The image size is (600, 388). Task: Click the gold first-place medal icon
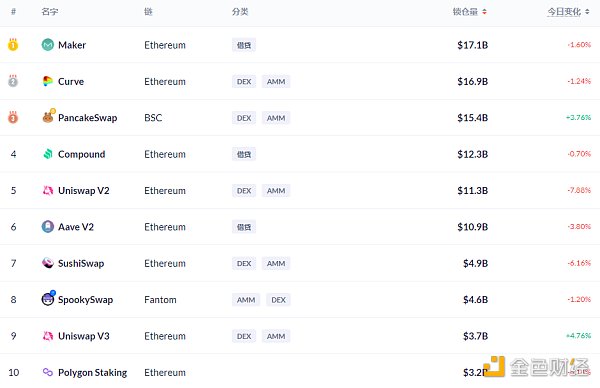tap(13, 44)
